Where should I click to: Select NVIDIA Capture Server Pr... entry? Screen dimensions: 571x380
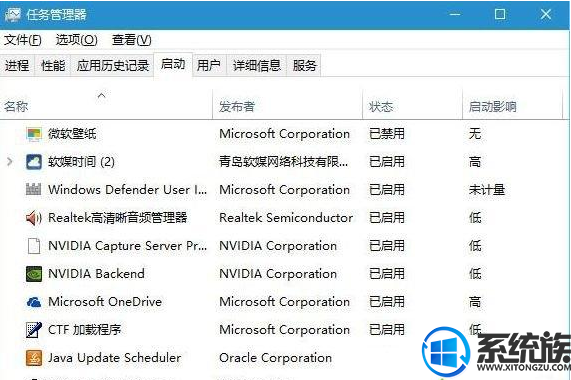pos(127,246)
